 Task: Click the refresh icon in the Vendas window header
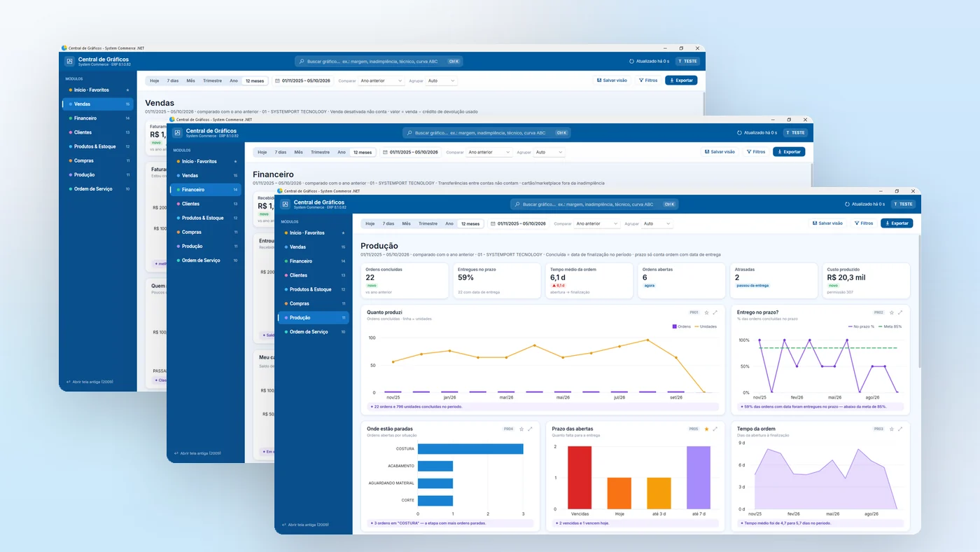coord(632,61)
